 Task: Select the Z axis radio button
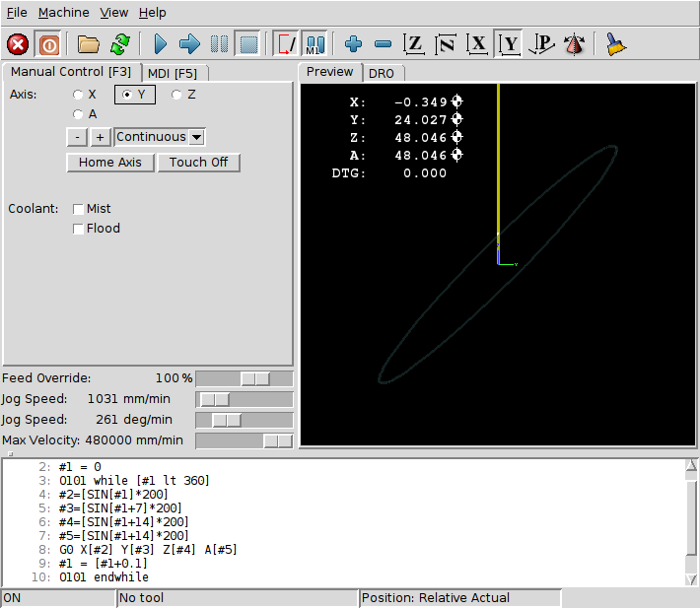pyautogui.click(x=176, y=95)
